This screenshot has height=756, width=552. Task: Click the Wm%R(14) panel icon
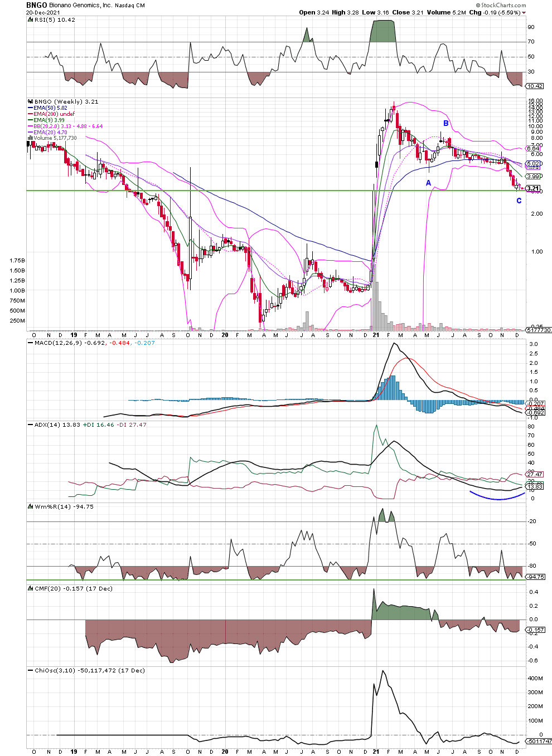pyautogui.click(x=31, y=507)
